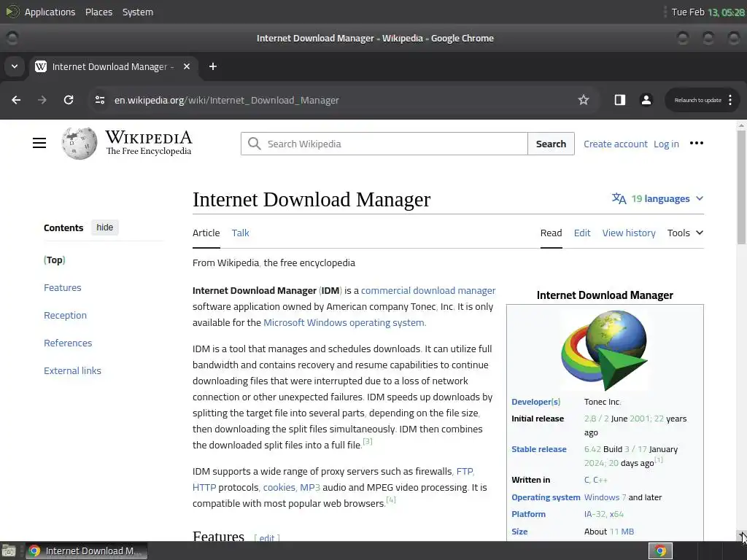Click the Platform infobox link

click(528, 514)
